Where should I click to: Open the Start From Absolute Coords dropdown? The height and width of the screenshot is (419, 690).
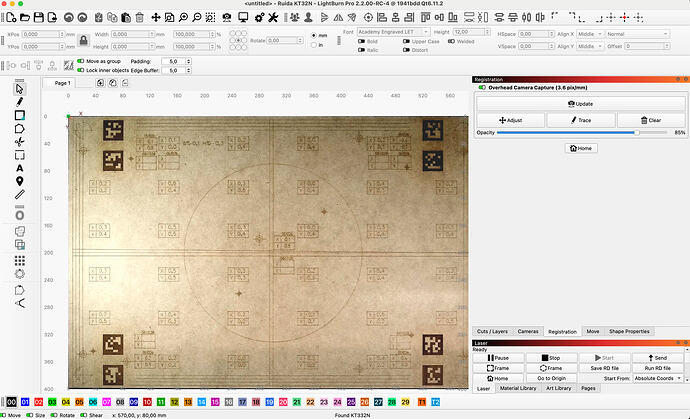pyautogui.click(x=658, y=378)
